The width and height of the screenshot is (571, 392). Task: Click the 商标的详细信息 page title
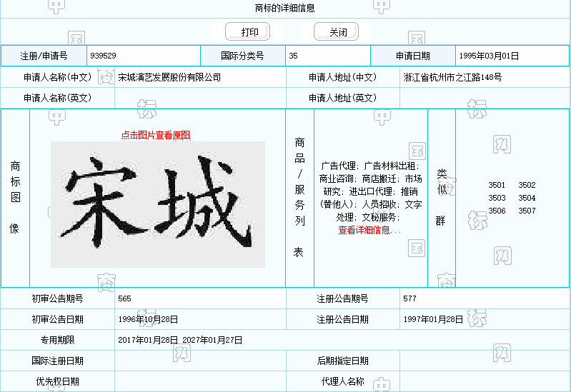coord(284,8)
